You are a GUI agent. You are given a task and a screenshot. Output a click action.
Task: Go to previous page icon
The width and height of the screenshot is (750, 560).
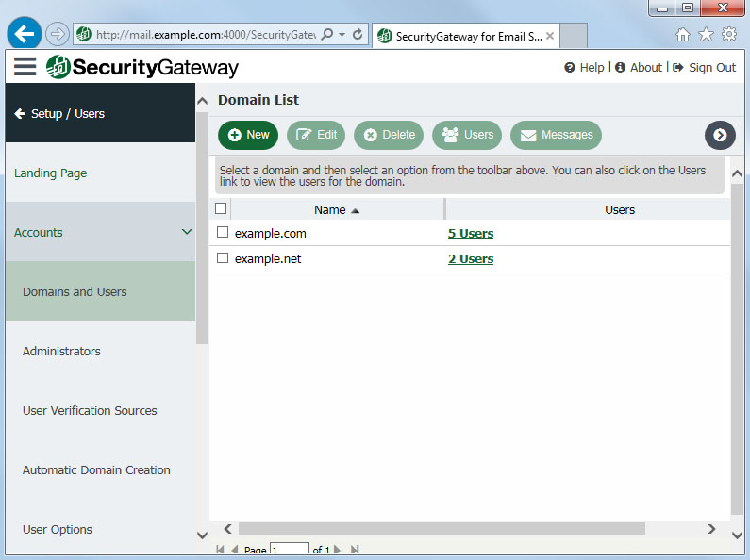point(234,550)
